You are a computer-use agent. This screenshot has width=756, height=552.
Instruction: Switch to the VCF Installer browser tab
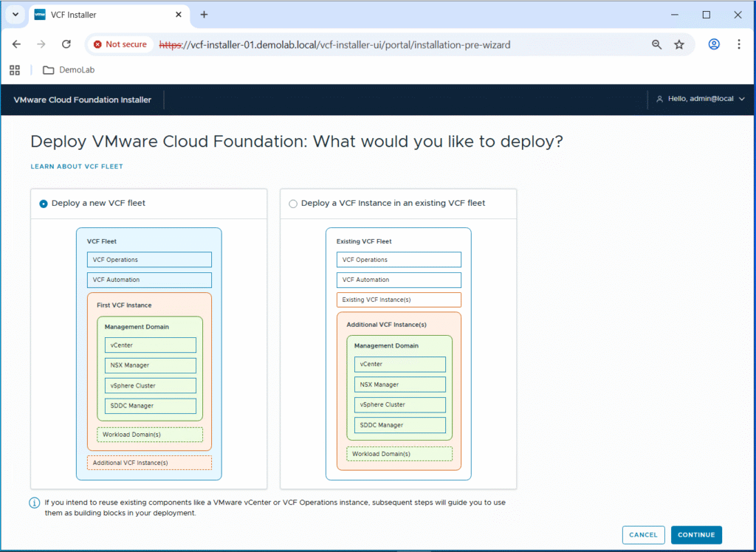pyautogui.click(x=109, y=15)
